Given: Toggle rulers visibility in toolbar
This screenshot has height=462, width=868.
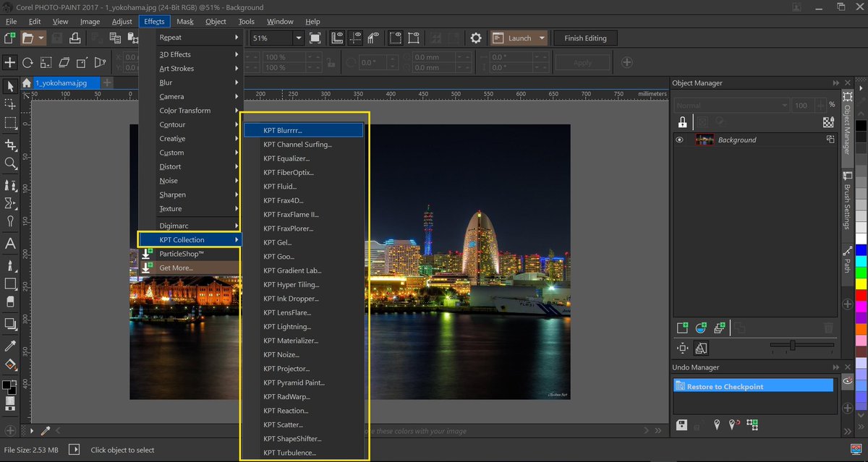Looking at the screenshot, I should click(337, 38).
